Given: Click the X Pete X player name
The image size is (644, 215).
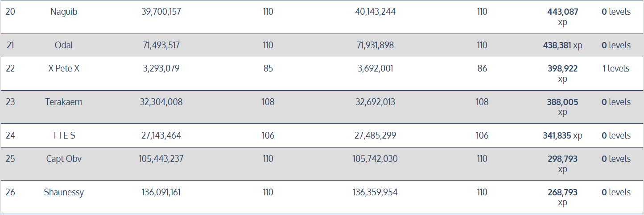Looking at the screenshot, I should coord(64,68).
